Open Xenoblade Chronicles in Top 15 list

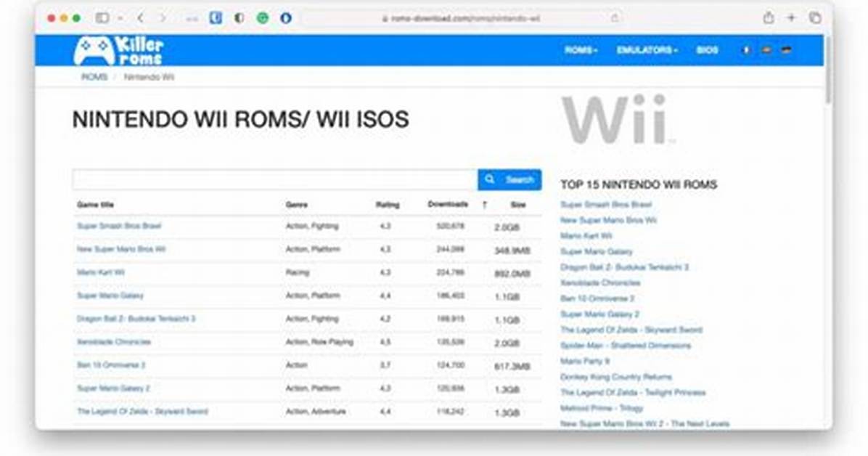point(600,282)
